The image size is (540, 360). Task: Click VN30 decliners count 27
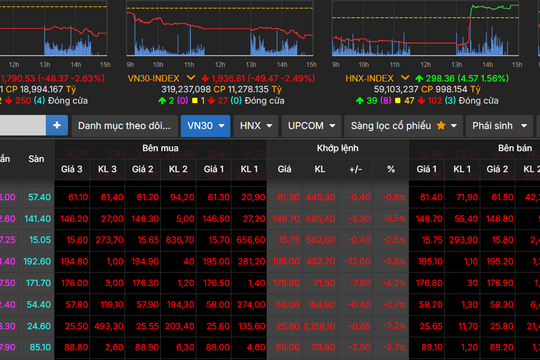pos(223,101)
